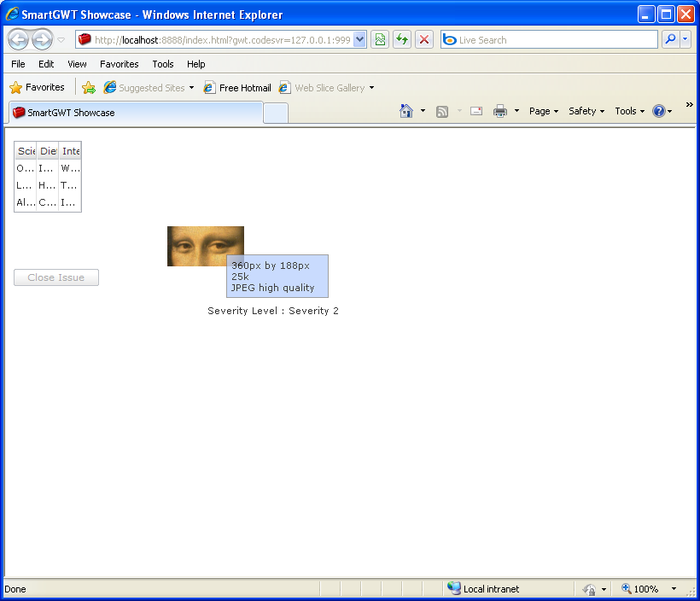The height and width of the screenshot is (601, 700).
Task: Click Local intranet zone icon in status bar
Action: point(454,588)
